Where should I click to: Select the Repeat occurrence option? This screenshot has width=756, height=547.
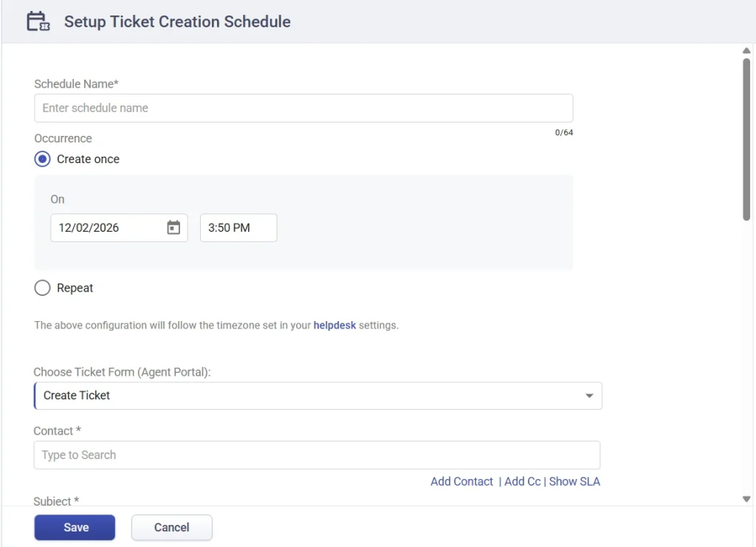coord(42,288)
